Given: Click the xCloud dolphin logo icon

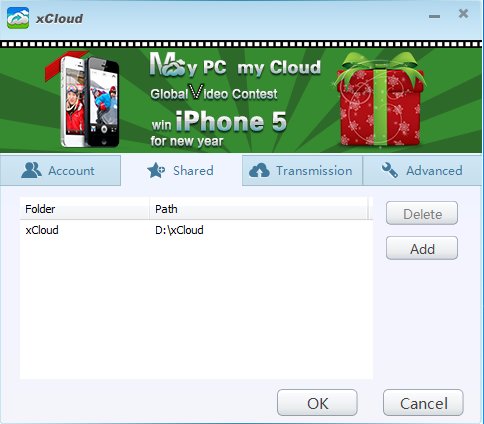Looking at the screenshot, I should [x=18, y=18].
